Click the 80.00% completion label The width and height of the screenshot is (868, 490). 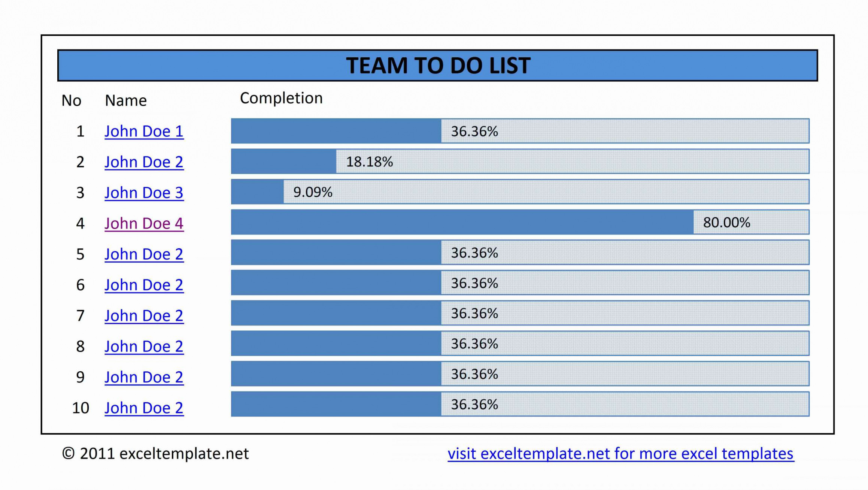point(726,223)
